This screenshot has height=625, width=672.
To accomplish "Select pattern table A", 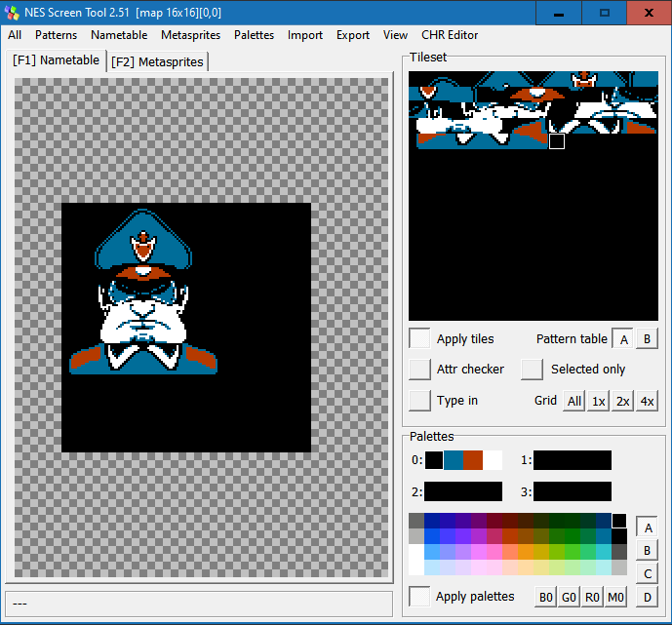I will pyautogui.click(x=623, y=339).
